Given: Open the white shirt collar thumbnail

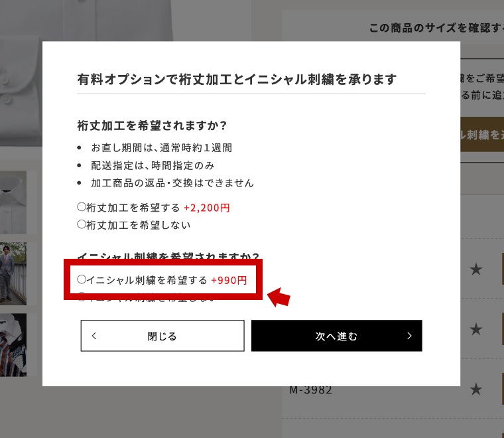Looking at the screenshot, I should [13, 202].
